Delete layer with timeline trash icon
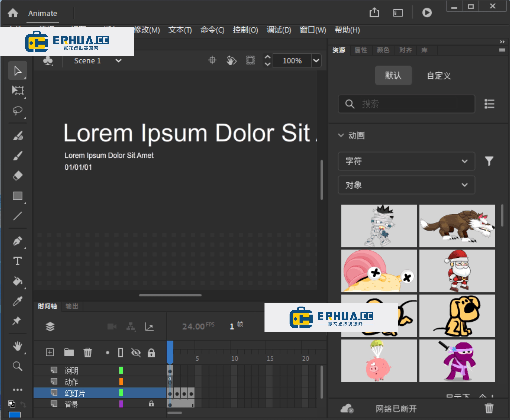The width and height of the screenshot is (510, 420). [88, 352]
